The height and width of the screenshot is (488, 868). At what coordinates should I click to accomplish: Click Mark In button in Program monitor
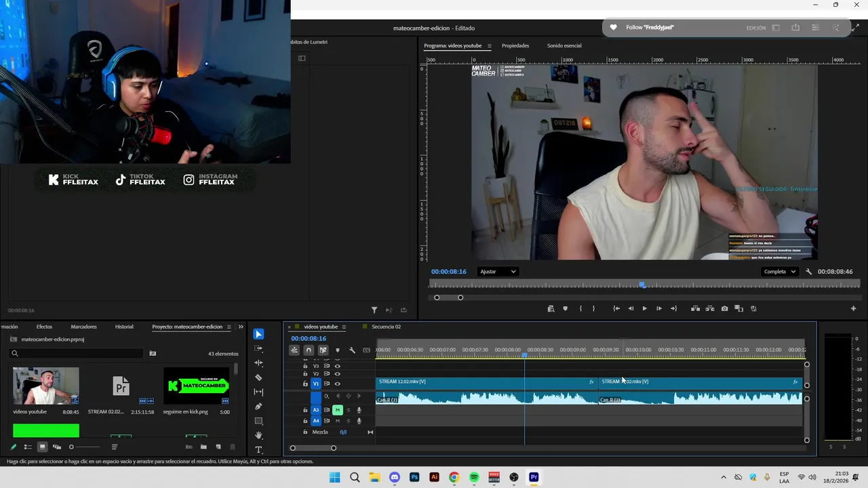[580, 309]
